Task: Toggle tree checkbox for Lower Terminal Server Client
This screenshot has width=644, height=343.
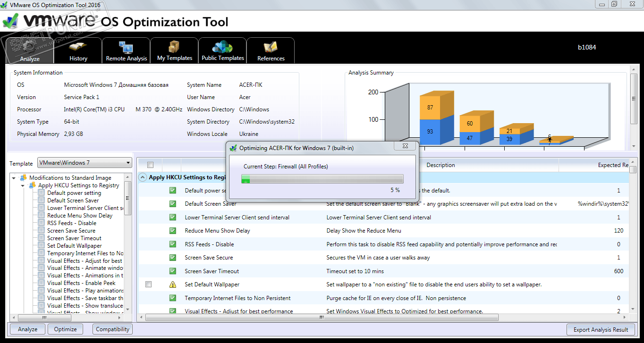Action: (x=42, y=208)
